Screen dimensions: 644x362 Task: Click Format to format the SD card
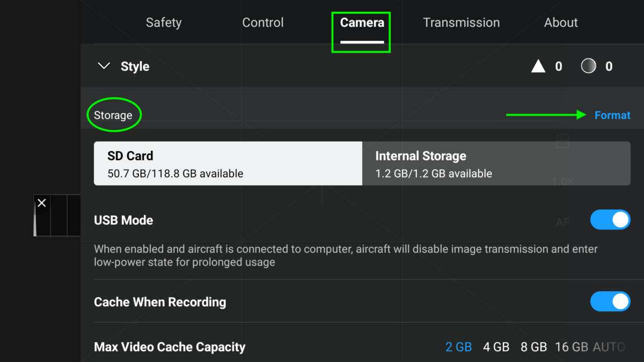612,115
